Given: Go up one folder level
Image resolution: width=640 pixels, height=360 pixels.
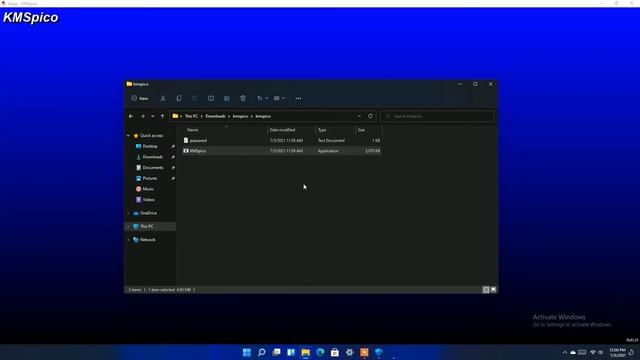Looking at the screenshot, I should (162, 116).
